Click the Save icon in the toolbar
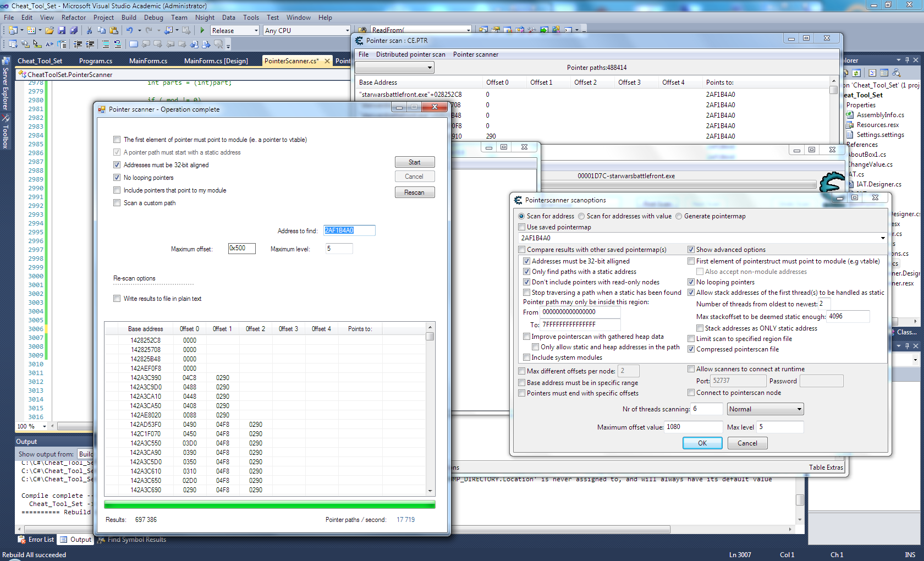Screen dimensions: 924x561 (62, 31)
